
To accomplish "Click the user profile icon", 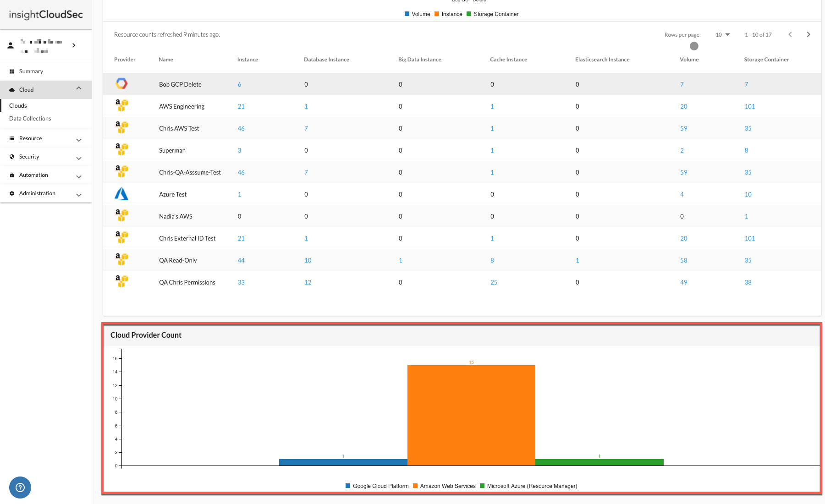I will click(x=11, y=45).
